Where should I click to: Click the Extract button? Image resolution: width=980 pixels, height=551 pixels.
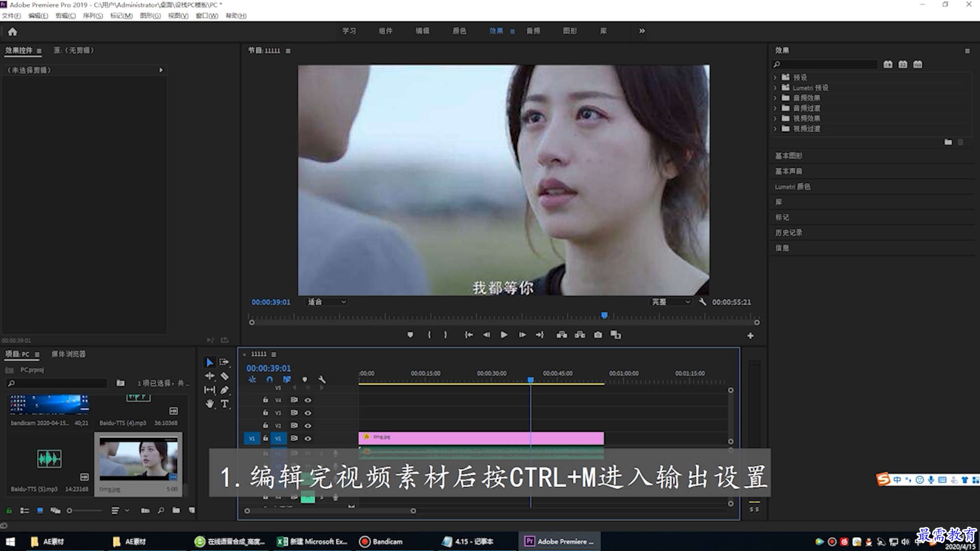580,335
